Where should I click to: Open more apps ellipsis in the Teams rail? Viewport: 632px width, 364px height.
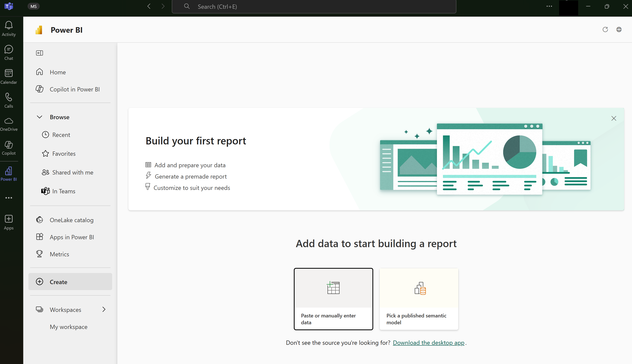pyautogui.click(x=9, y=198)
